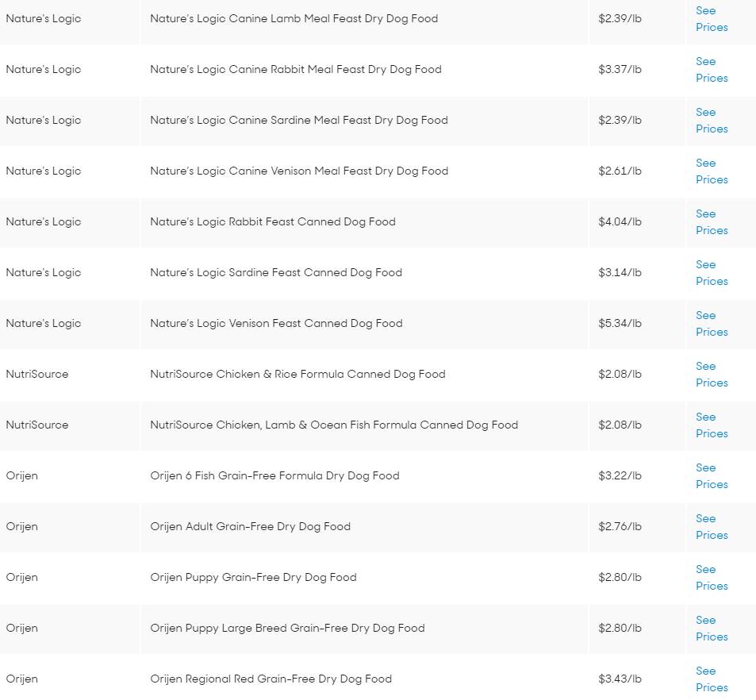Open See Prices for Rabbit Feast Canned
This screenshot has height=700, width=756.
pos(712,222)
